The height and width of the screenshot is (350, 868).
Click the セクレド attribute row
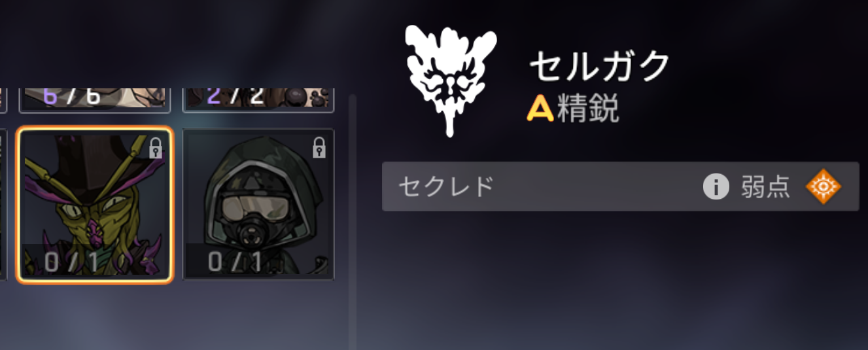coord(620,187)
